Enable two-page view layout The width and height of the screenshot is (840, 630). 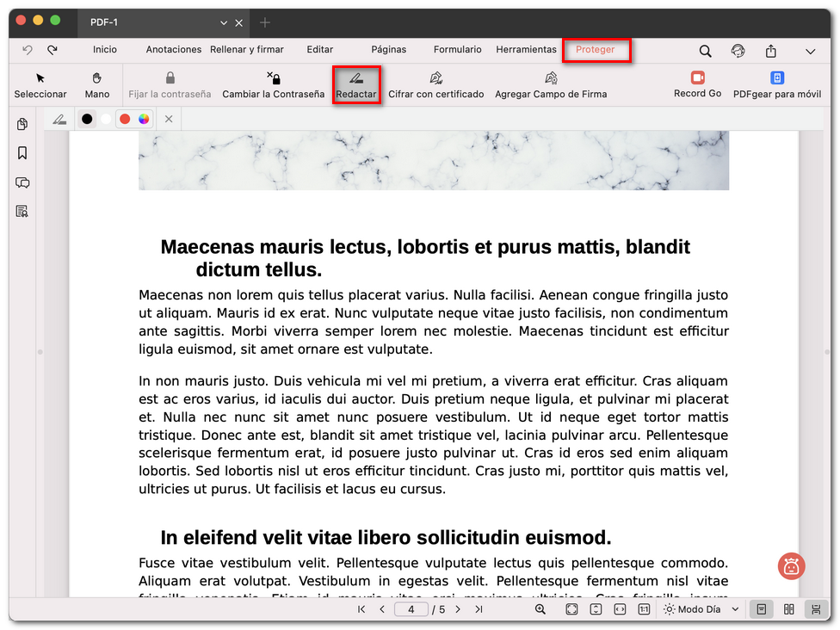point(788,608)
